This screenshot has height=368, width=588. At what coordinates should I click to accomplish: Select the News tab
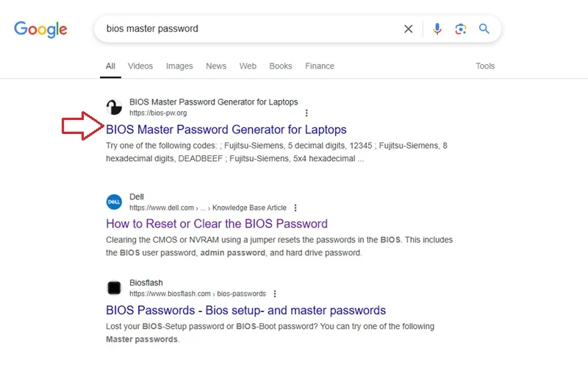[x=216, y=66]
